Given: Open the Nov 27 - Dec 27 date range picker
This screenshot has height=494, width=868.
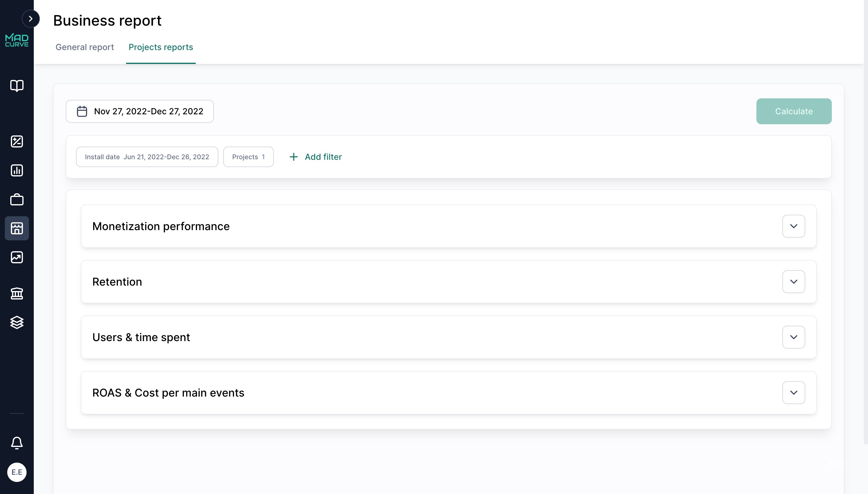Looking at the screenshot, I should (139, 111).
